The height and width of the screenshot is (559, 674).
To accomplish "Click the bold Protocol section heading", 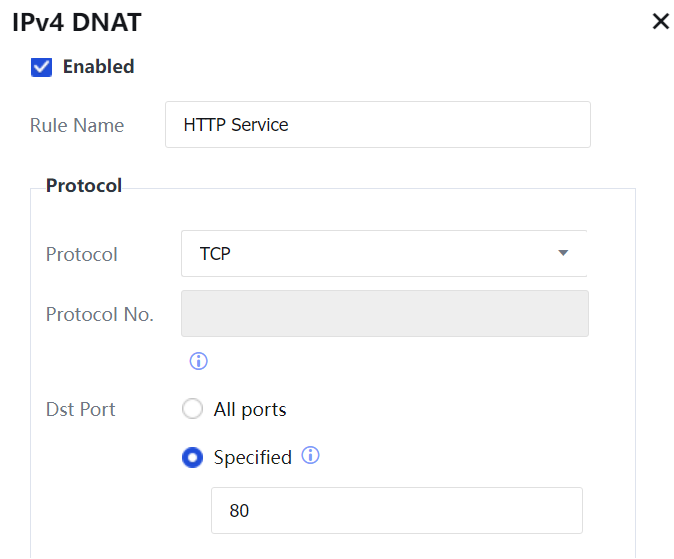I will coord(84,186).
